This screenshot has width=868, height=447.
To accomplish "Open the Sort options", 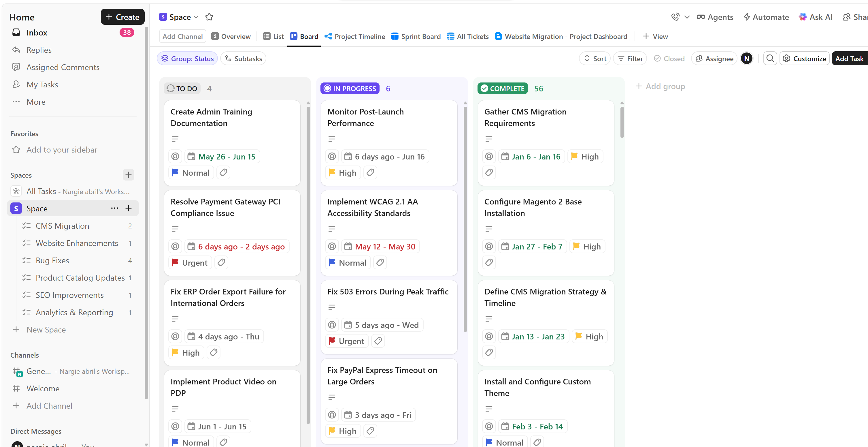I will [595, 58].
